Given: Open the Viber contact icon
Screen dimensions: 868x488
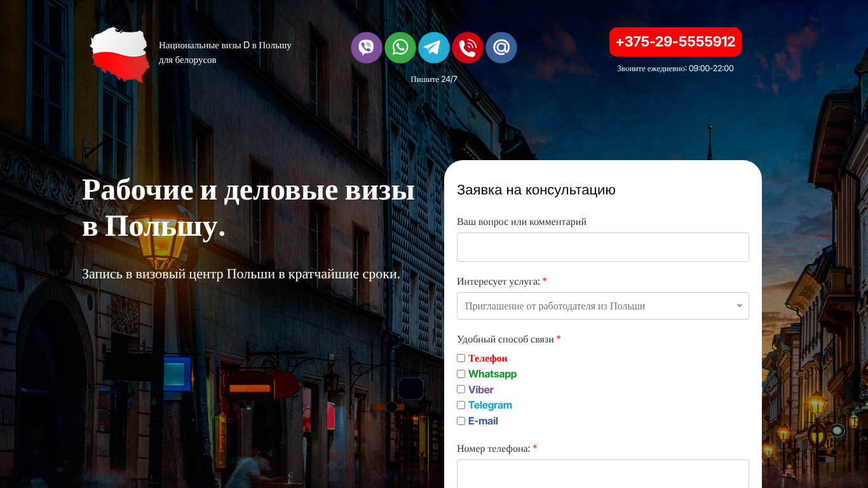Looking at the screenshot, I should click(367, 48).
